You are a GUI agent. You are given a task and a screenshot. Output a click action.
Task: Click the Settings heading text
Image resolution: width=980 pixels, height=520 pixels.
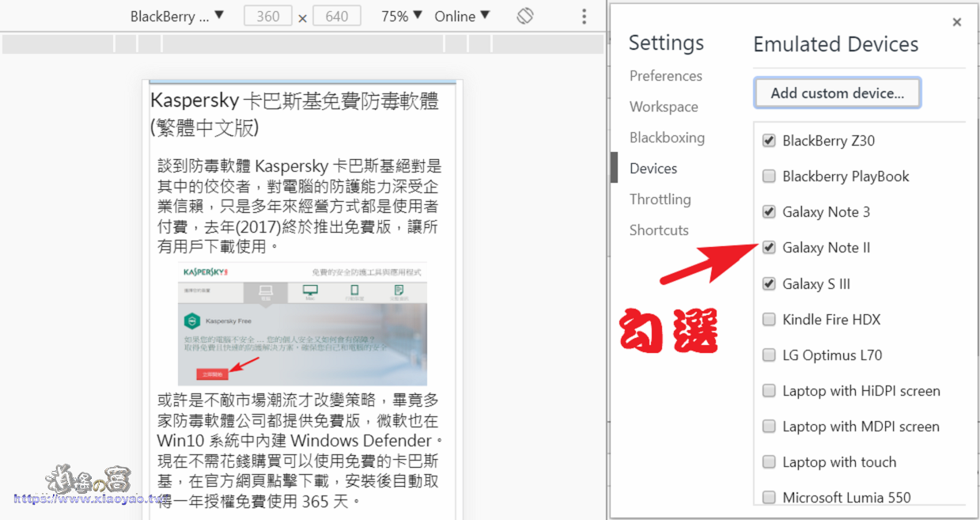pos(666,43)
